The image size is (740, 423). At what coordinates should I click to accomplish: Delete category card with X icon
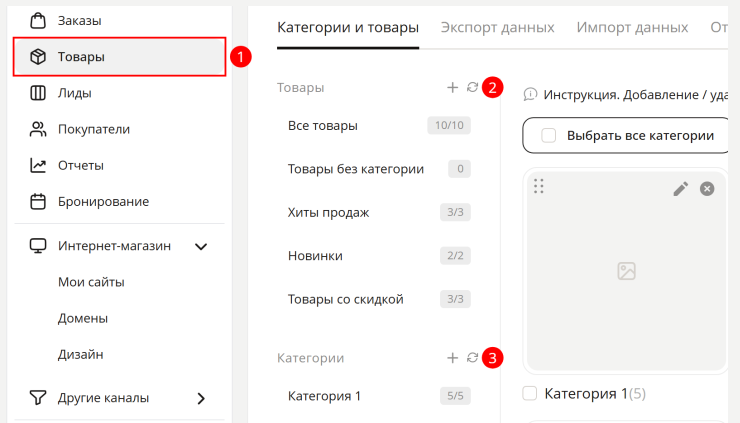pyautogui.click(x=707, y=189)
